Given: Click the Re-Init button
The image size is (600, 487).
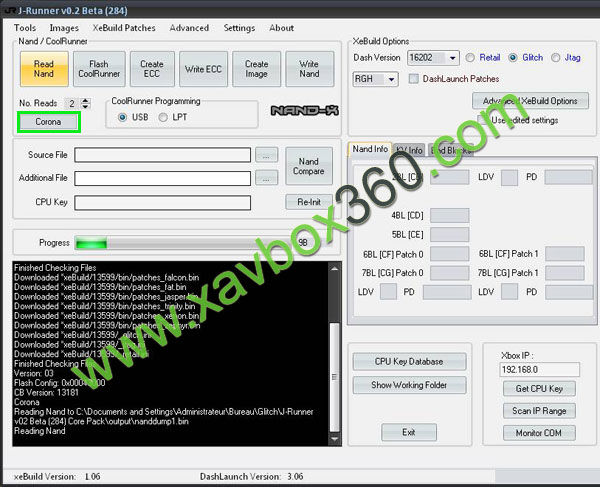Looking at the screenshot, I should point(309,202).
